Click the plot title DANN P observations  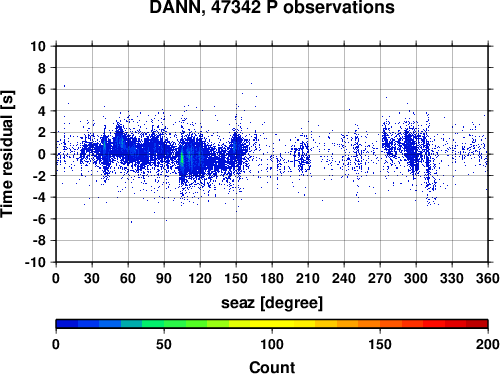(x=272, y=7)
